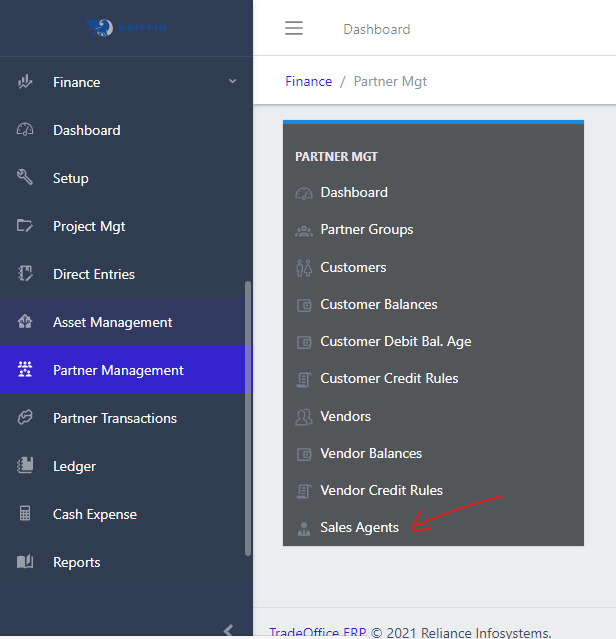Click the Partner Mgt panel Dashboard gauge icon
The height and width of the screenshot is (639, 616).
pos(304,193)
